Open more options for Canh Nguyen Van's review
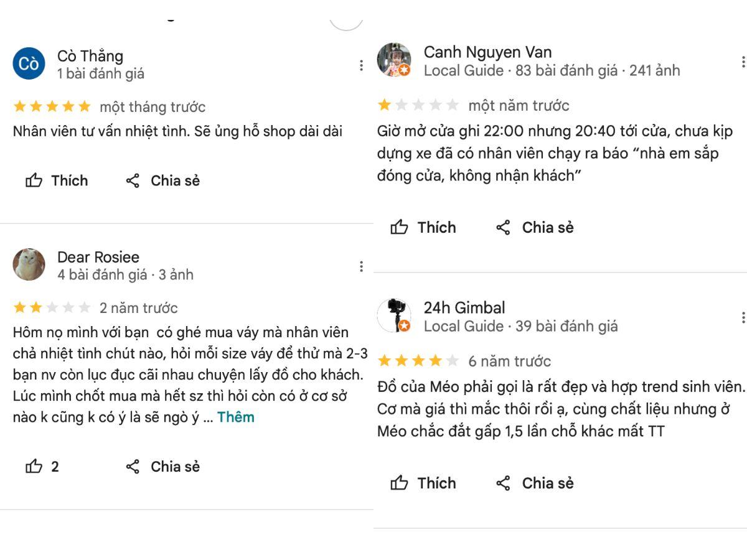 tap(743, 62)
